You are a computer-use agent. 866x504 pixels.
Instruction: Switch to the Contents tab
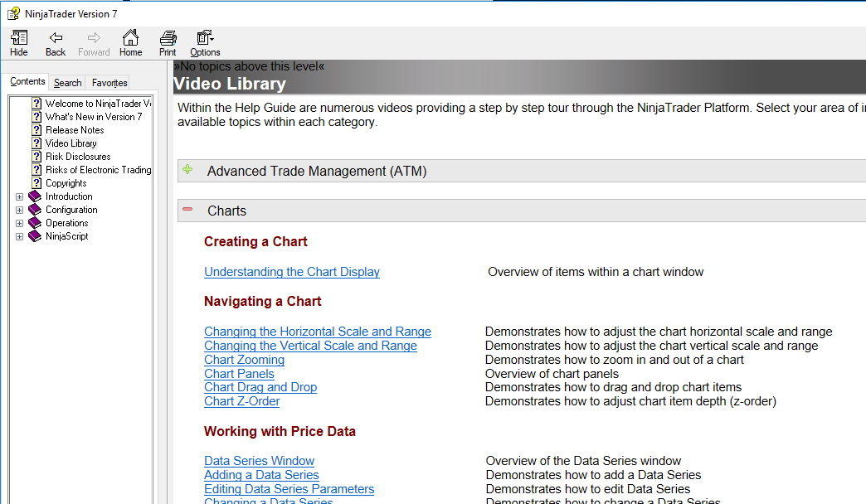pos(27,82)
